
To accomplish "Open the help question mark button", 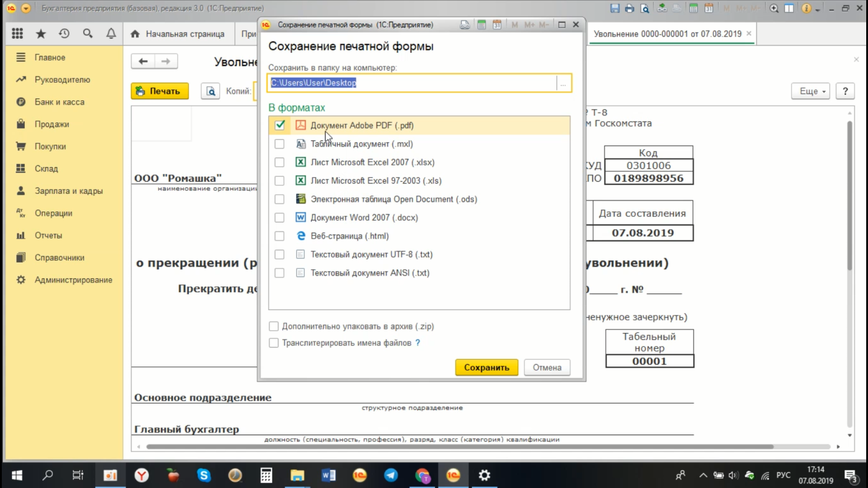I will pyautogui.click(x=845, y=91).
